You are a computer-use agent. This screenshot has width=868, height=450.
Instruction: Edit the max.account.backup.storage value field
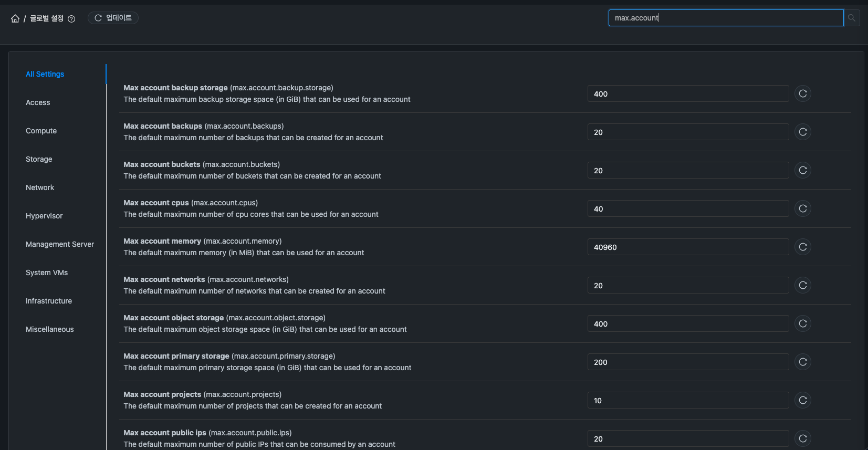[688, 93]
